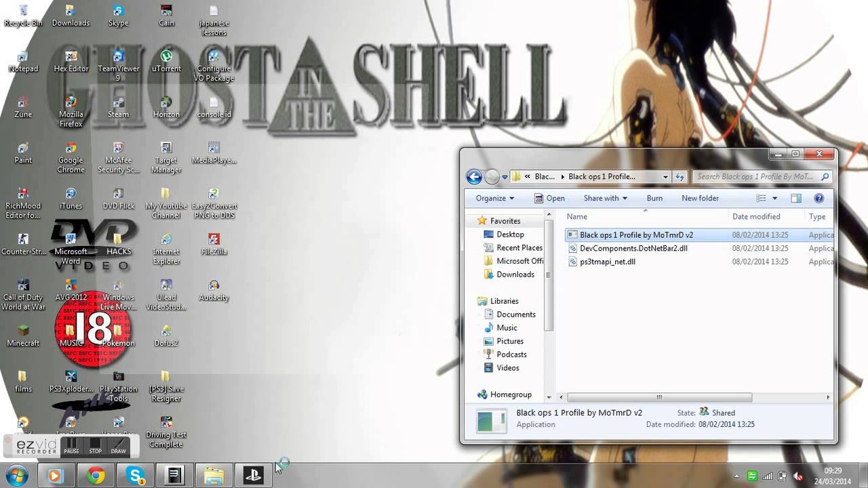Open the Skype desktop shortcut
Viewport: 868px width, 488px height.
118,16
